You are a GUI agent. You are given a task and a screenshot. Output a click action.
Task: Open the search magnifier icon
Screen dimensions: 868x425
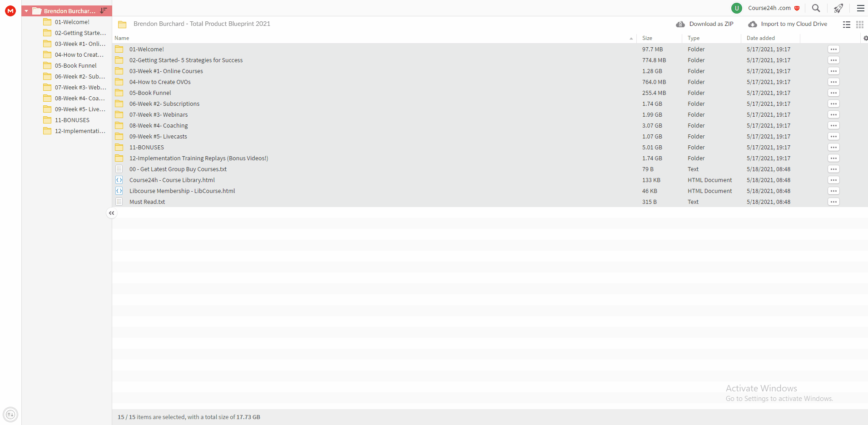pos(816,8)
